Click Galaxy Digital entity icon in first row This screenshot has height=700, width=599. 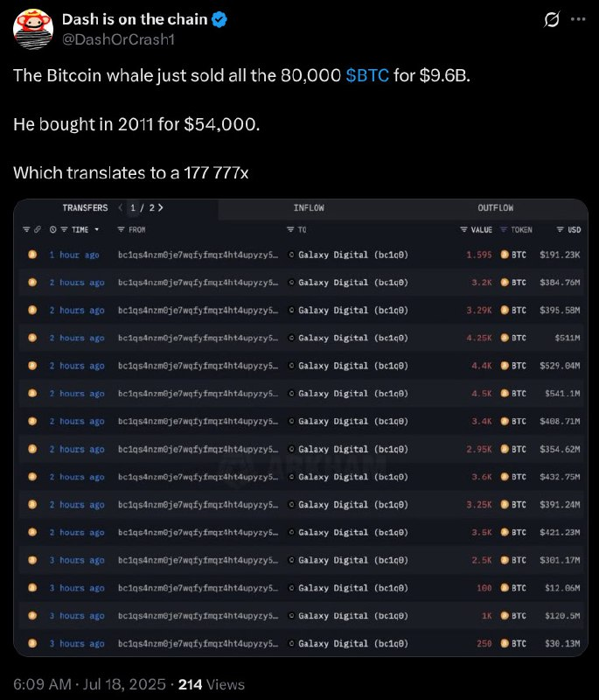tap(291, 255)
